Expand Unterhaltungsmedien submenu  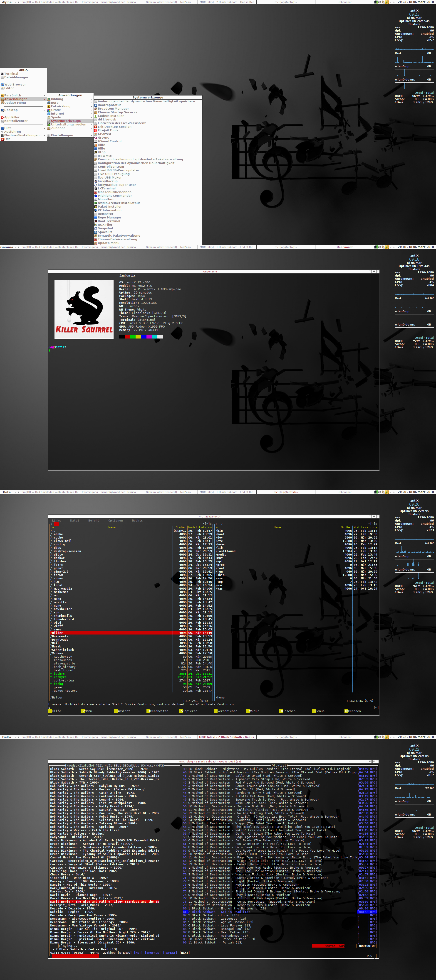(70, 124)
